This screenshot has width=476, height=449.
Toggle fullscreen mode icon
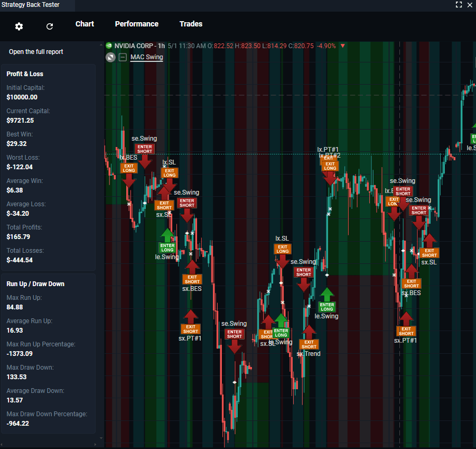[459, 5]
